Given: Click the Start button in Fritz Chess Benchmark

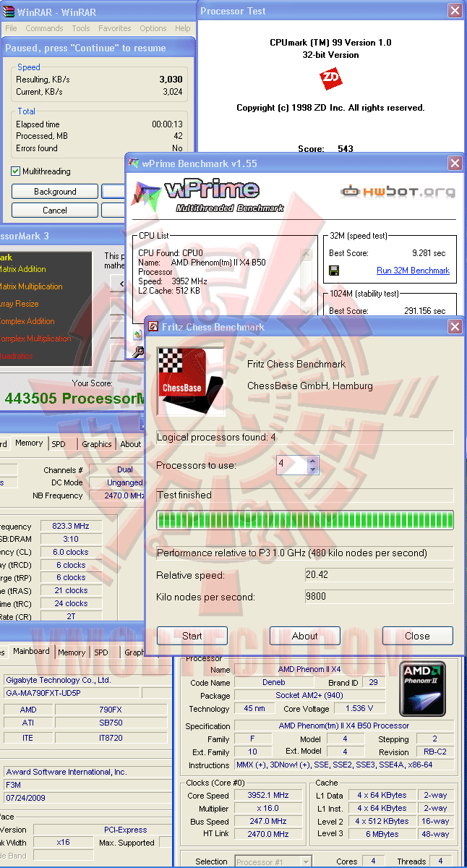Looking at the screenshot, I should pyautogui.click(x=192, y=636).
